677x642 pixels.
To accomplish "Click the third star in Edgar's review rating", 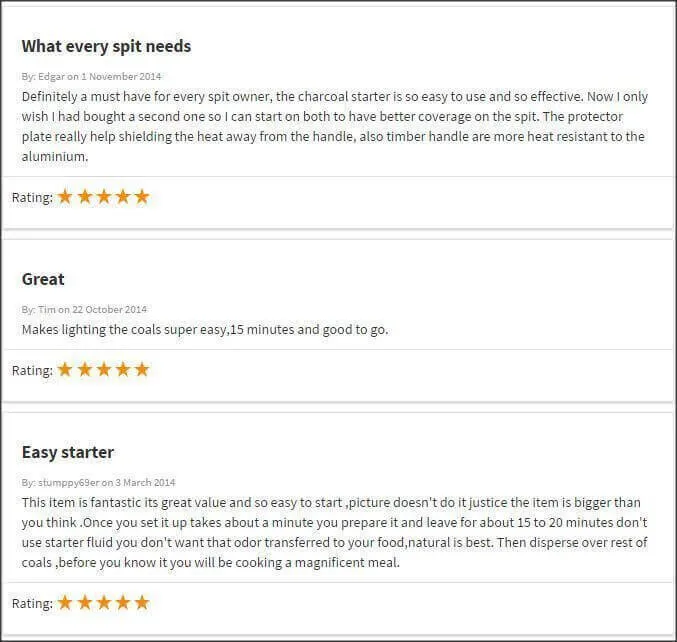I will click(104, 197).
